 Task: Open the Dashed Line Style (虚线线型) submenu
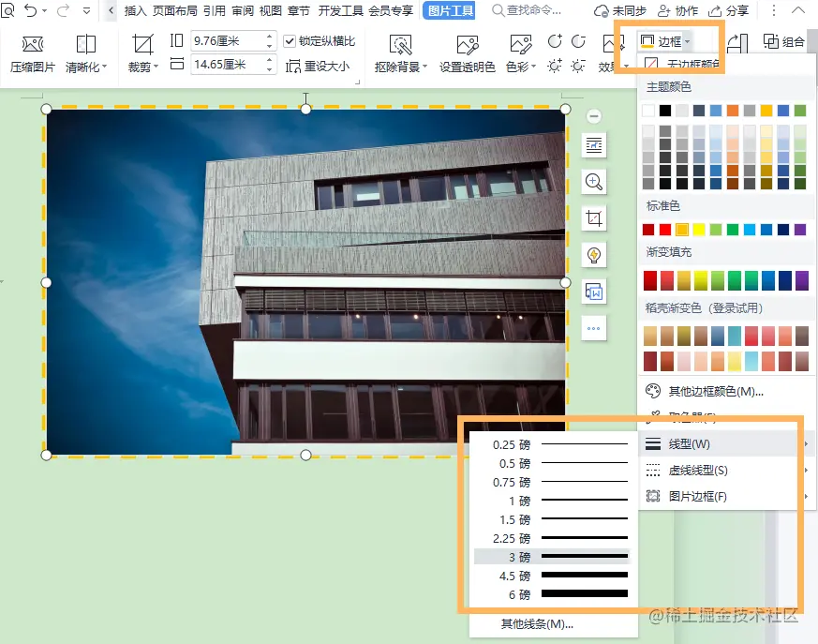[724, 471]
